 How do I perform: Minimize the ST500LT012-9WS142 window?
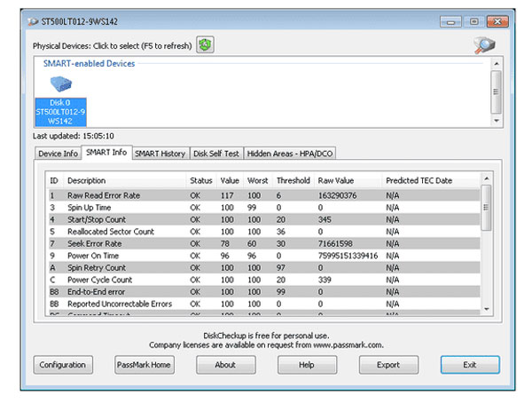pos(451,22)
